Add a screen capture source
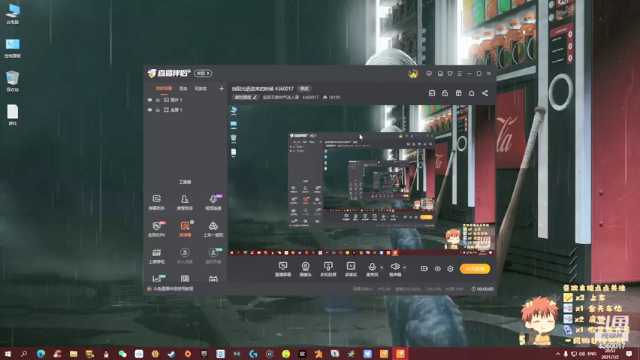This screenshot has height=360, width=640. [x=283, y=269]
